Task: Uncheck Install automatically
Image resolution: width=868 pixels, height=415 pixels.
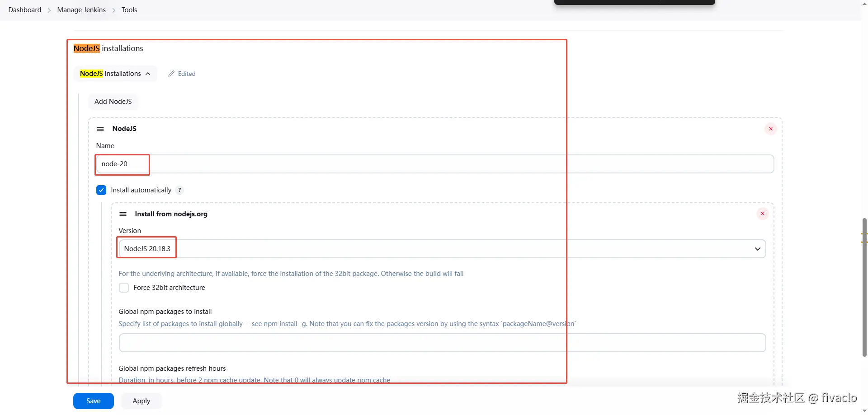Action: pos(101,190)
